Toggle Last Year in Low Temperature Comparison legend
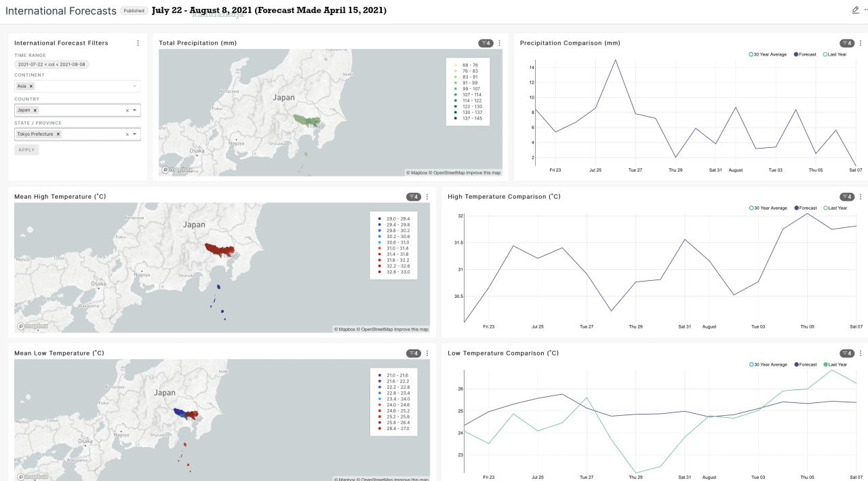Image resolution: width=868 pixels, height=481 pixels. tap(835, 364)
